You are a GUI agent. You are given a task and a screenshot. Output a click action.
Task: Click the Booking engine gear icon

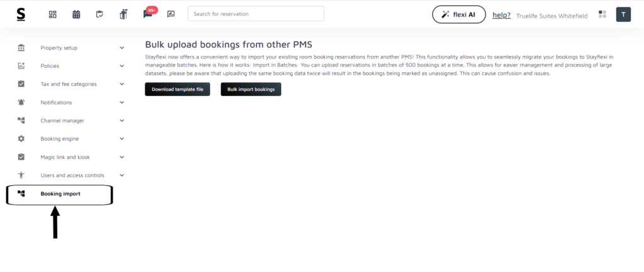[21, 139]
